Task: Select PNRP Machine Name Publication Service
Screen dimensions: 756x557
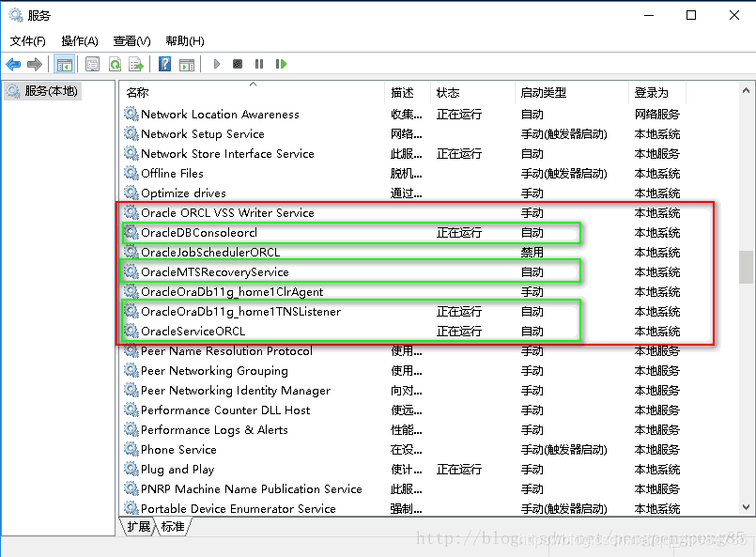Action: (403, 489)
